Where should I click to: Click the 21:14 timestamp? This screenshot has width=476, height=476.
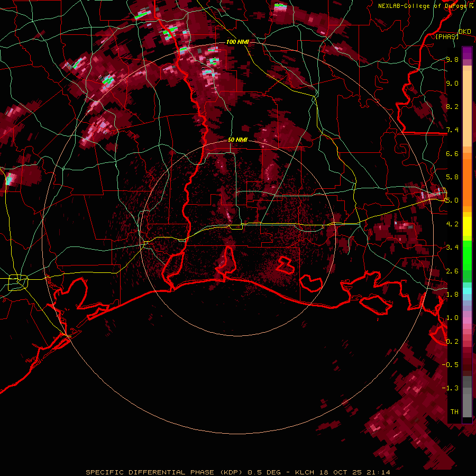coord(379,472)
